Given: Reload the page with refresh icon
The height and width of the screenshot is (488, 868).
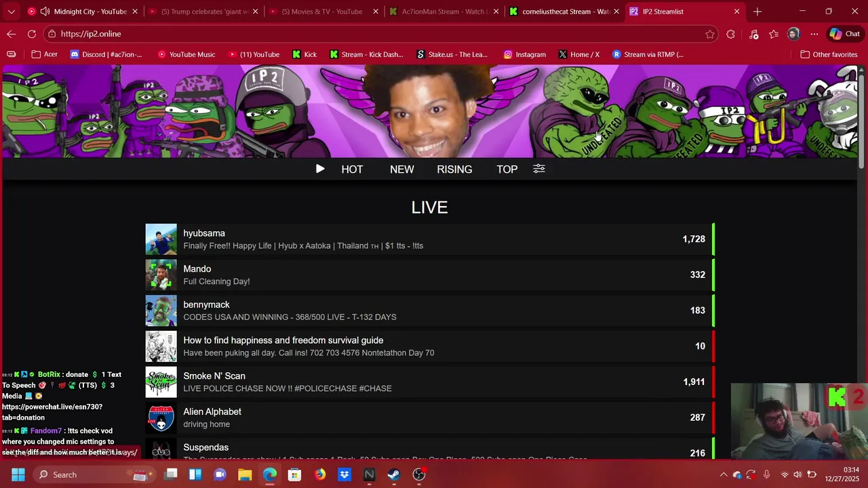Looking at the screenshot, I should click(32, 34).
